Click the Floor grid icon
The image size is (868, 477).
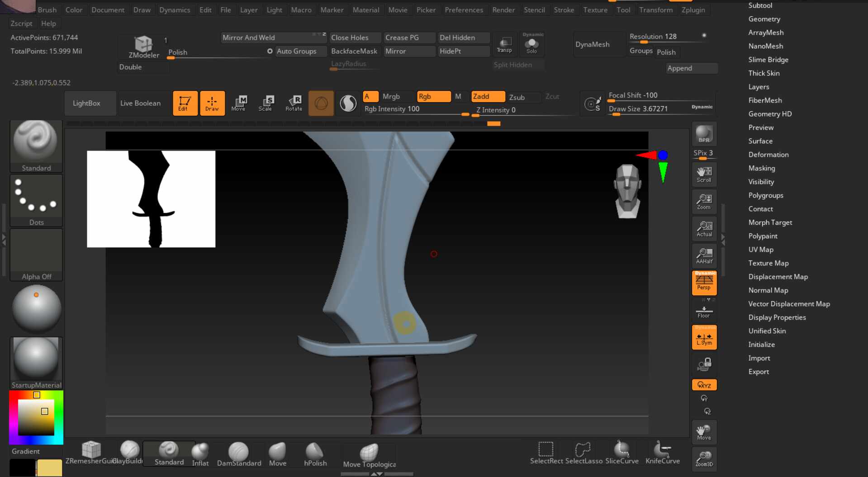point(704,312)
